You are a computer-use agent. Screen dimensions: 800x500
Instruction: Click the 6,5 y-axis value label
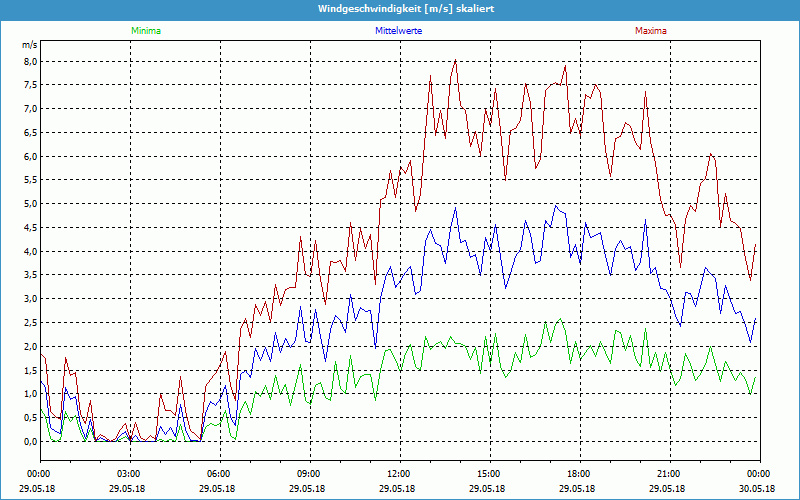click(x=30, y=132)
